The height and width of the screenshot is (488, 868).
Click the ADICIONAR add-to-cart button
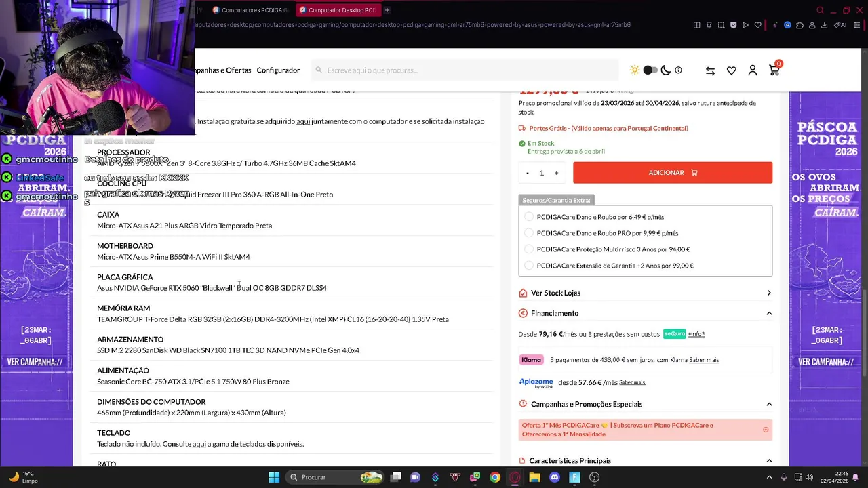(673, 173)
